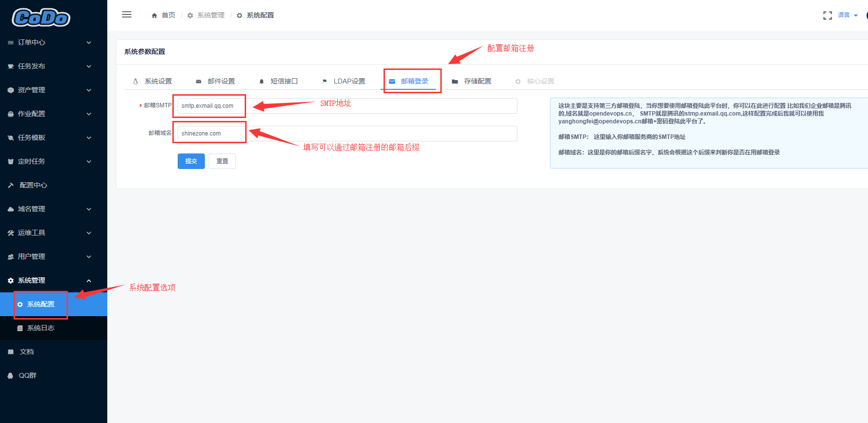This screenshot has height=423, width=868.
Task: Toggle the hamburger sidebar menu icon
Action: (x=127, y=15)
